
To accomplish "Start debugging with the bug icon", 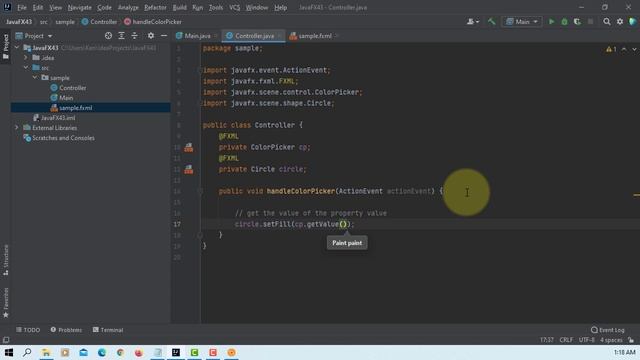I will pyautogui.click(x=564, y=22).
